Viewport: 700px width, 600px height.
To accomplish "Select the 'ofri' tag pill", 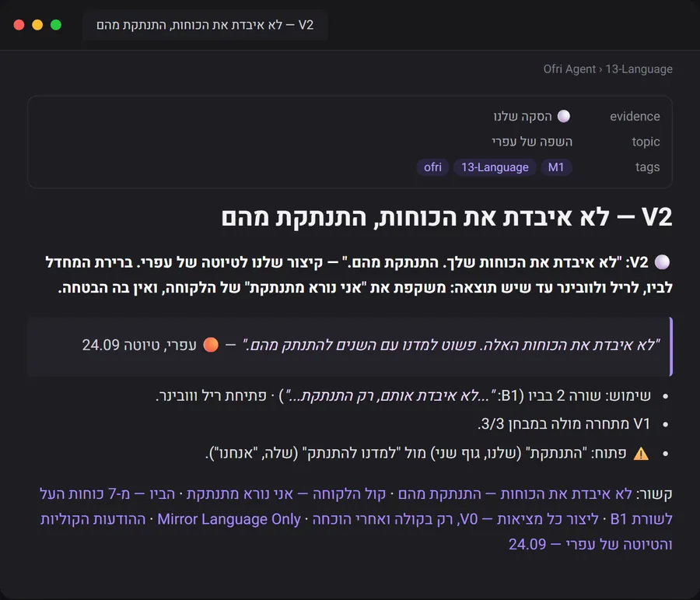I will (432, 167).
